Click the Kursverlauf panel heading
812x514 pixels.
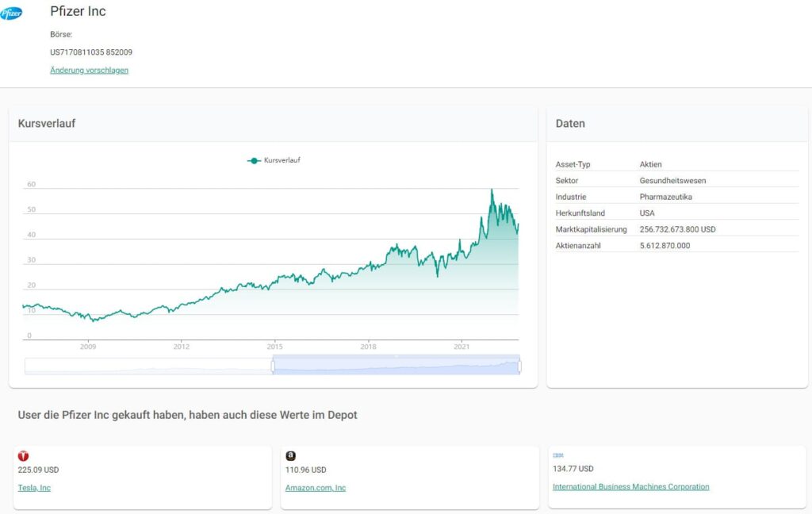pos(47,123)
